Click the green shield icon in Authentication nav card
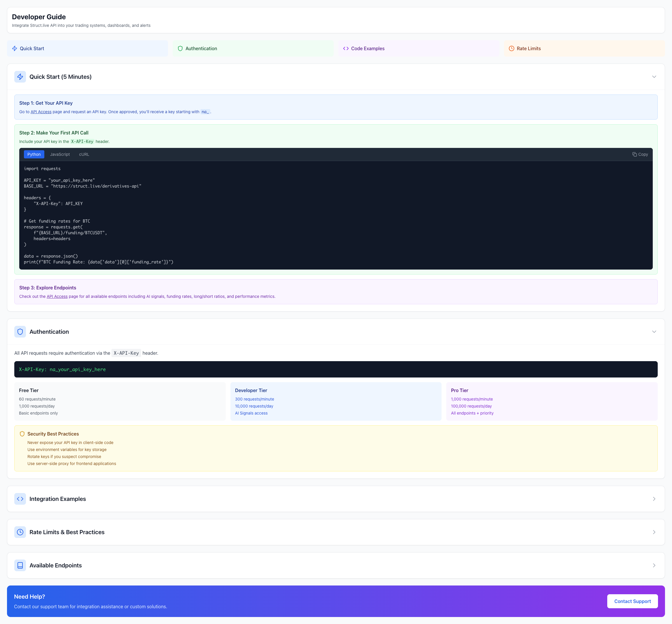Image resolution: width=672 pixels, height=624 pixels. click(180, 49)
